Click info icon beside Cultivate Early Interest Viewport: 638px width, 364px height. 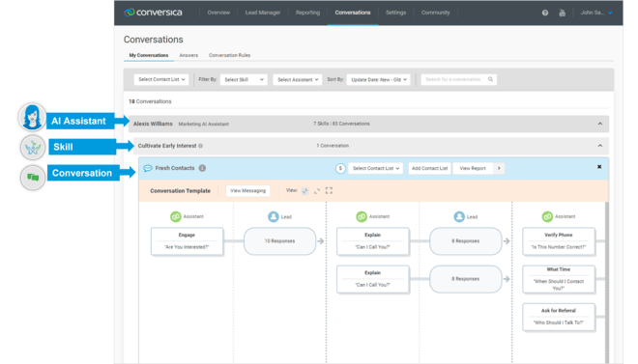[x=201, y=146]
